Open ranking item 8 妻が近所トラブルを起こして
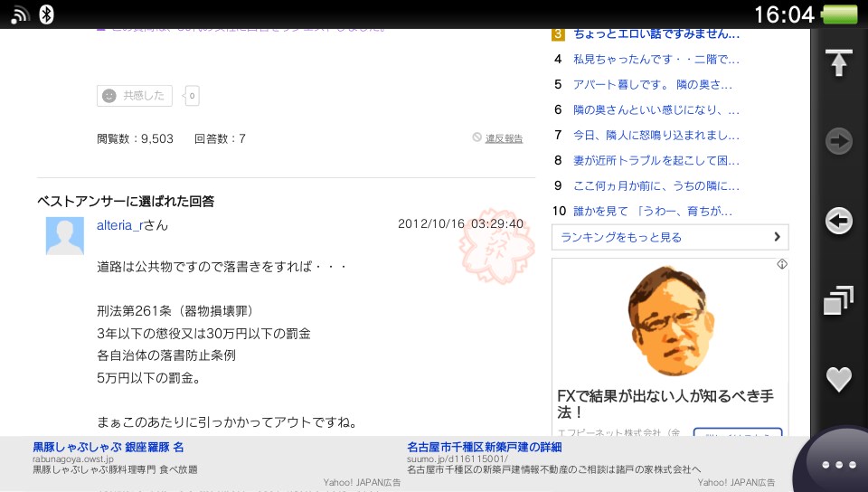This screenshot has height=492, width=868. coord(656,160)
